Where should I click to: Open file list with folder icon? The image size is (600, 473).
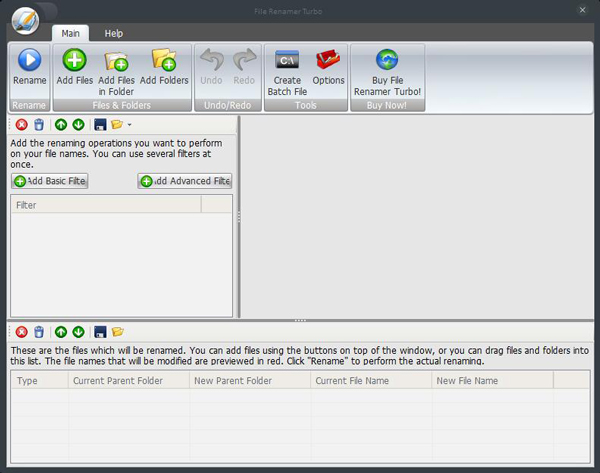[117, 332]
